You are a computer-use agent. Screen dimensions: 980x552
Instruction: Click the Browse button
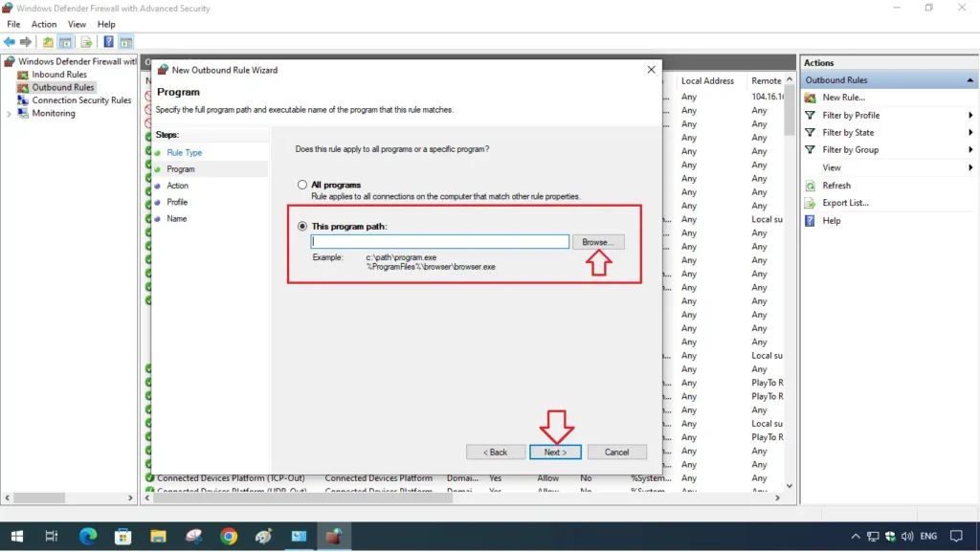(598, 241)
